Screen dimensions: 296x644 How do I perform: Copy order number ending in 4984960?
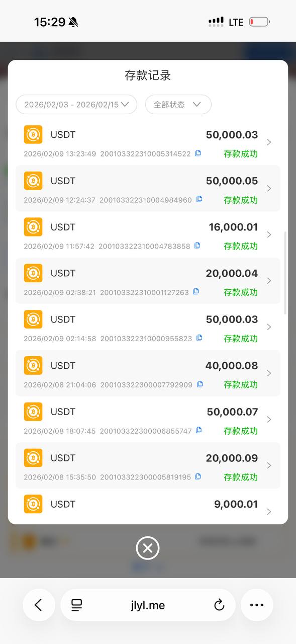[x=200, y=199]
